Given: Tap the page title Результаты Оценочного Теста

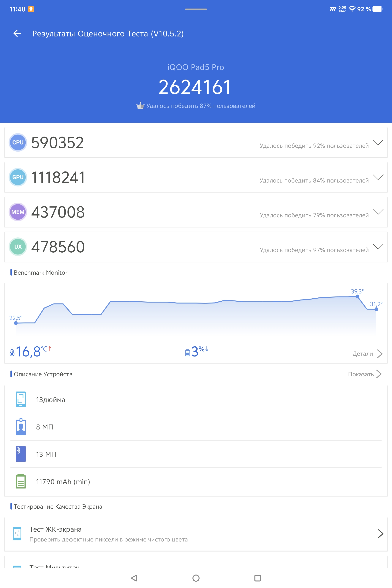Looking at the screenshot, I should coord(108,33).
